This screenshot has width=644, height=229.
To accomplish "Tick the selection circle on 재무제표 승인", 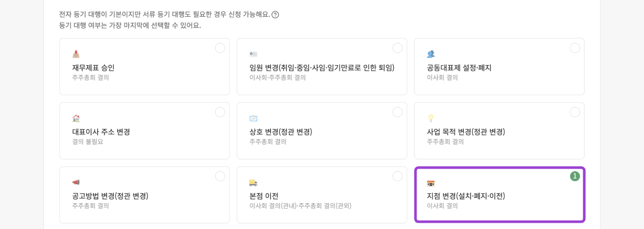I will (x=220, y=48).
